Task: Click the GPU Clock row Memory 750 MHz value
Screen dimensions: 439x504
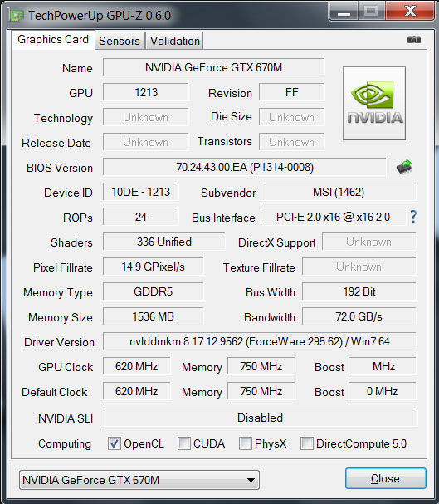Action: pyautogui.click(x=261, y=366)
